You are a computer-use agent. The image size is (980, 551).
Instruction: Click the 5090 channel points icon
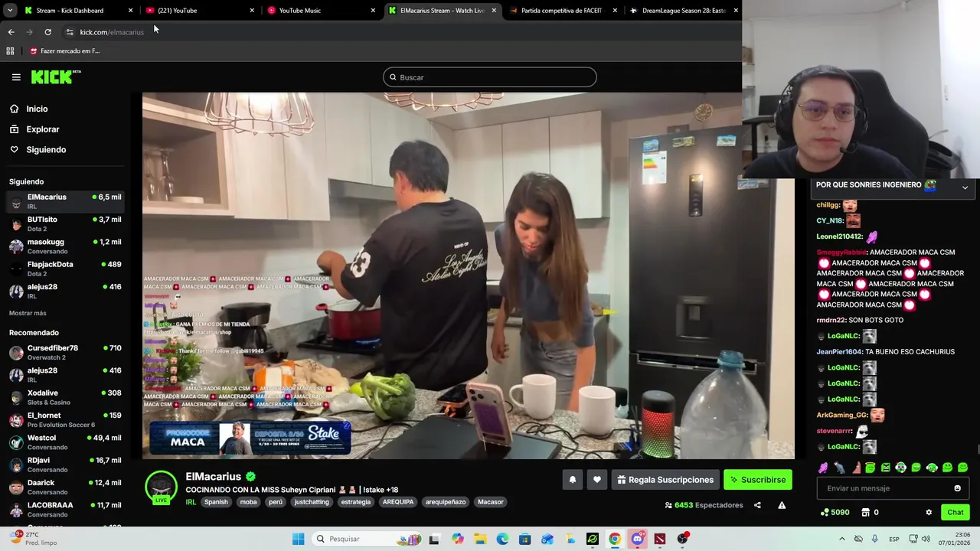825,512
